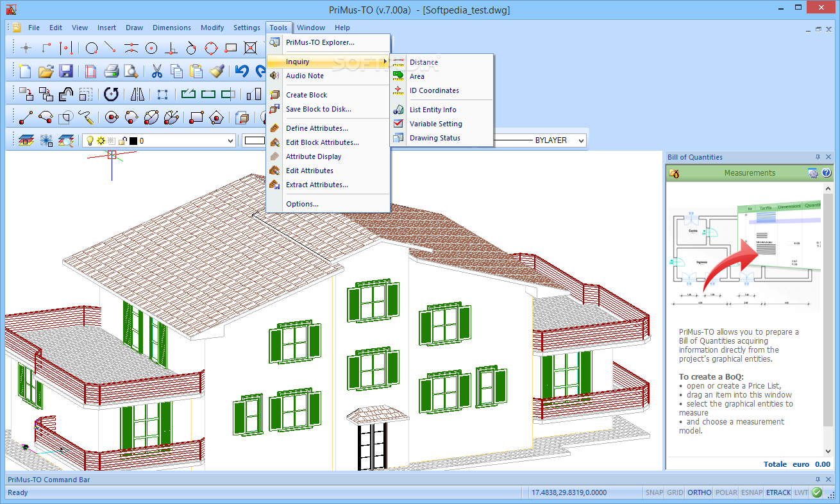Open the Dimensions menu
The image size is (840, 504).
[172, 28]
